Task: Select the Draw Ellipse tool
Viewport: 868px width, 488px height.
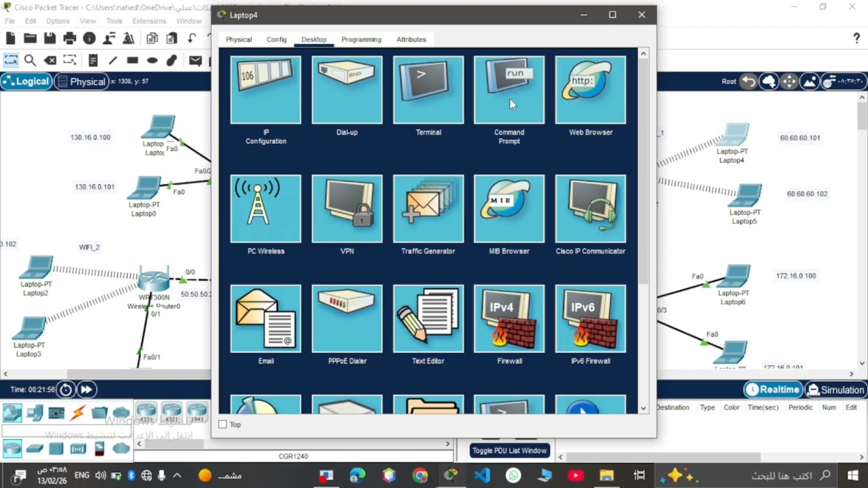Action: [x=152, y=60]
